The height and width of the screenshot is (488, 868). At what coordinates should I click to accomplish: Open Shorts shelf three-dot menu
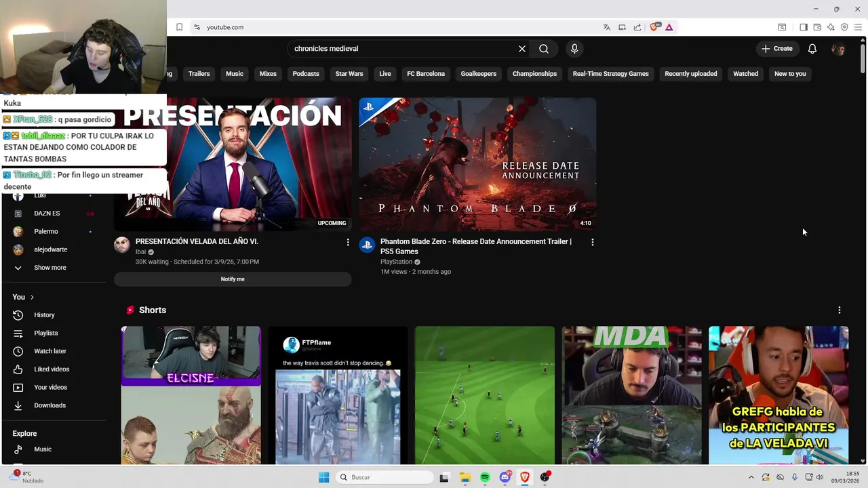[x=840, y=310]
